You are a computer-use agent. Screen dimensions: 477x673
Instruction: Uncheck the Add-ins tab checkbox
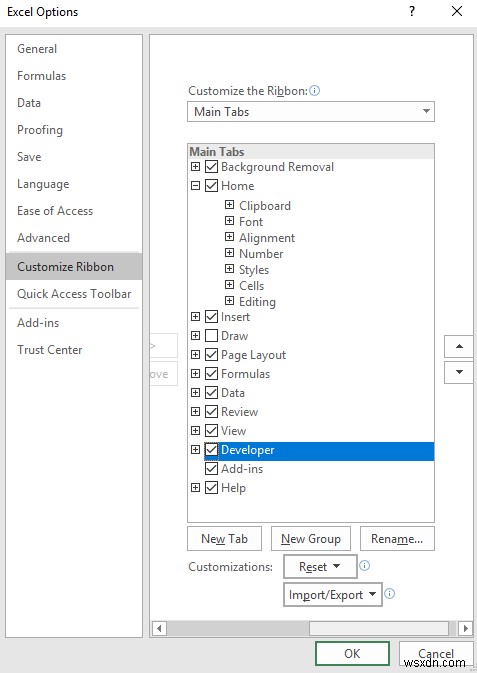tap(211, 469)
